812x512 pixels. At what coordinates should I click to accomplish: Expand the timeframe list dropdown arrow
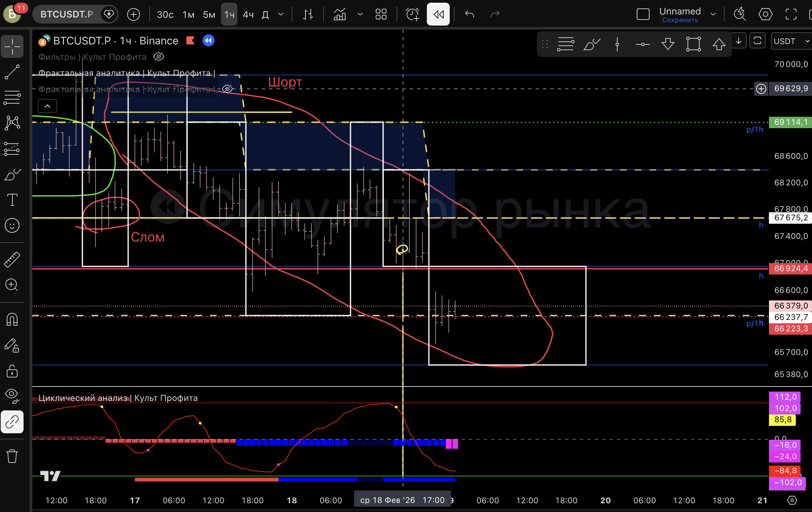point(281,14)
